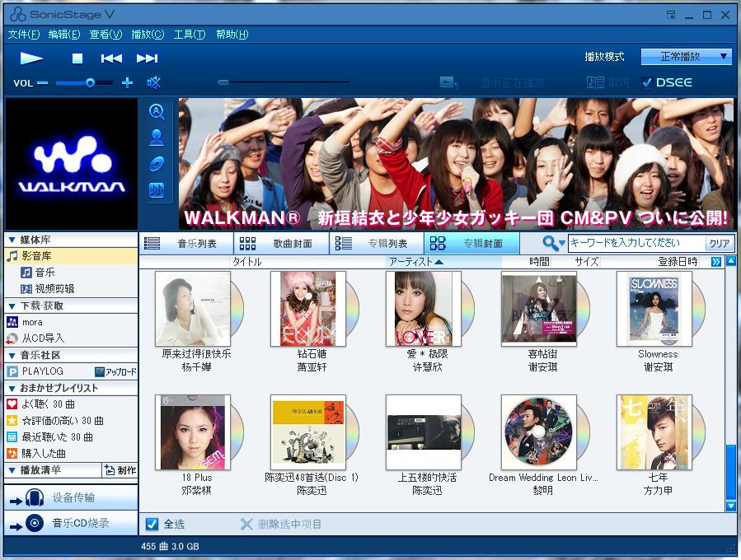Open the 播放(C) menu
Image resolution: width=741 pixels, height=560 pixels.
[148, 35]
